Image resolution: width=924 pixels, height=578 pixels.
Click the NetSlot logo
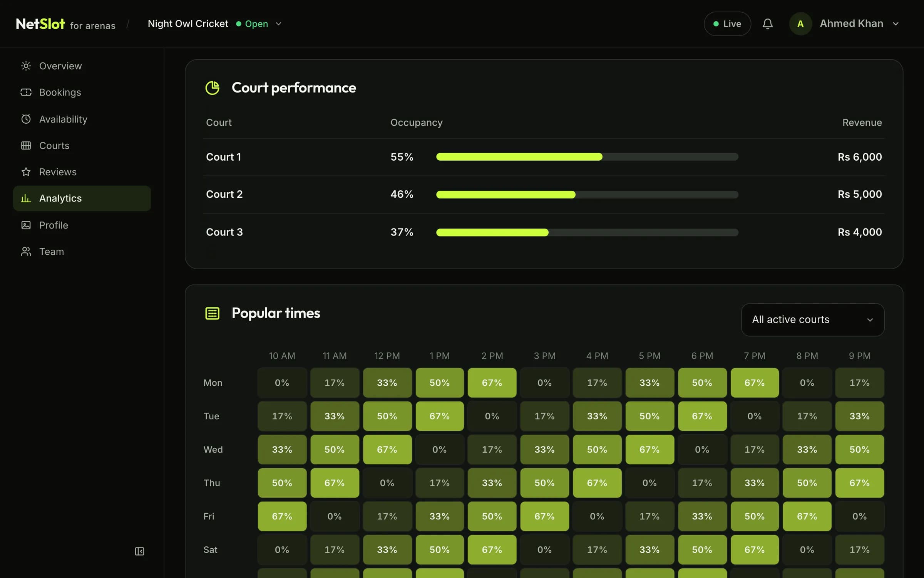(40, 24)
